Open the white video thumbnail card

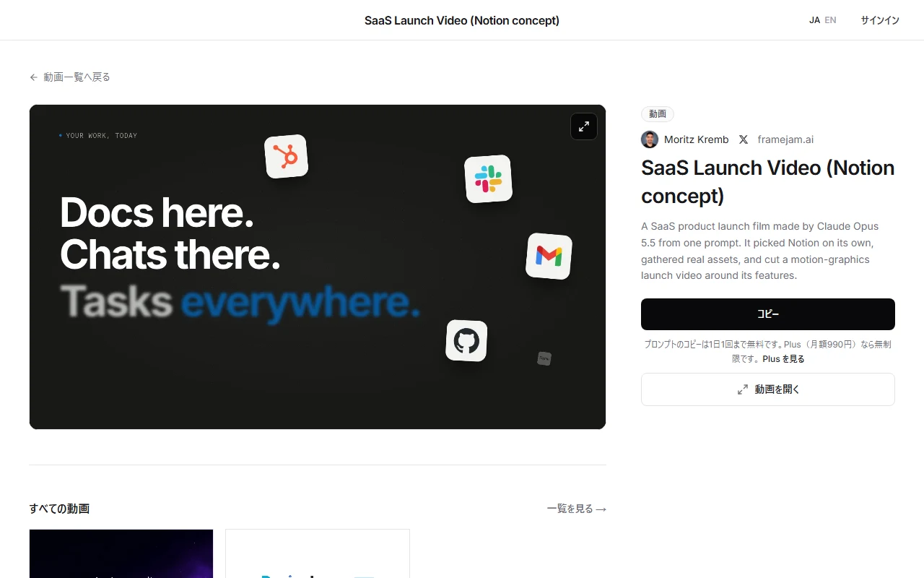click(x=318, y=553)
